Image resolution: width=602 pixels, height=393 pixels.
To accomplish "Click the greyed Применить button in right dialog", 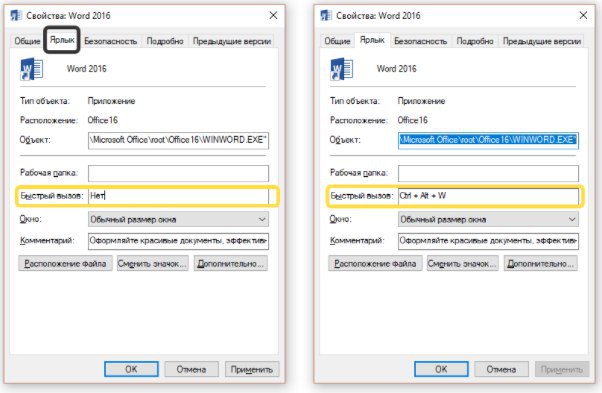I will [562, 369].
